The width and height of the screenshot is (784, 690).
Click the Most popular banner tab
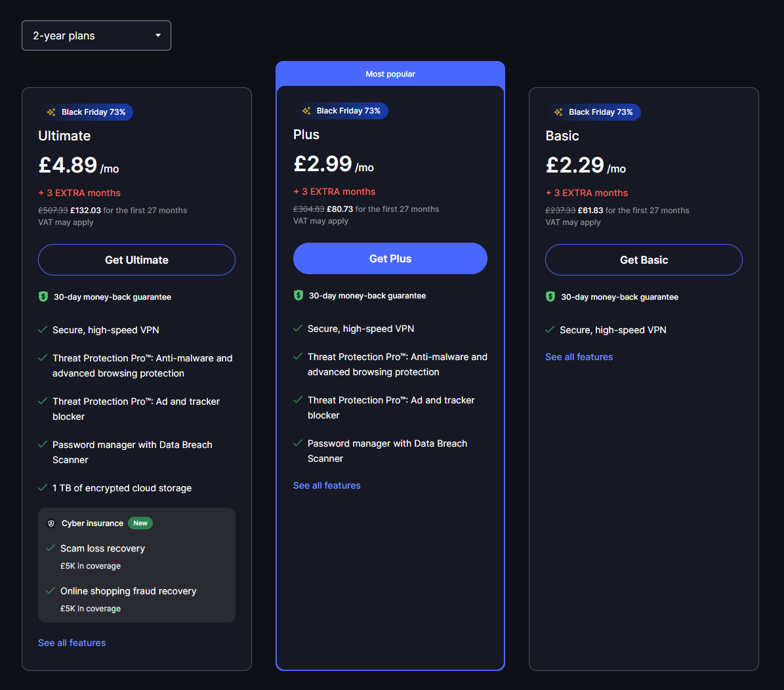pos(390,73)
